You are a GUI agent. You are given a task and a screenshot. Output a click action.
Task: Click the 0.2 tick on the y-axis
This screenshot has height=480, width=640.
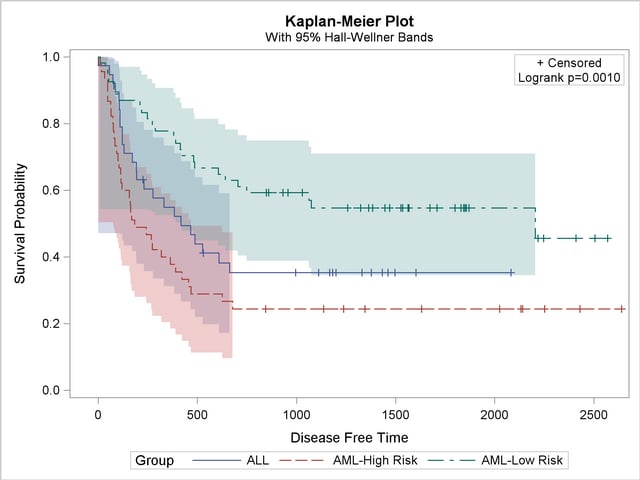click(x=49, y=324)
